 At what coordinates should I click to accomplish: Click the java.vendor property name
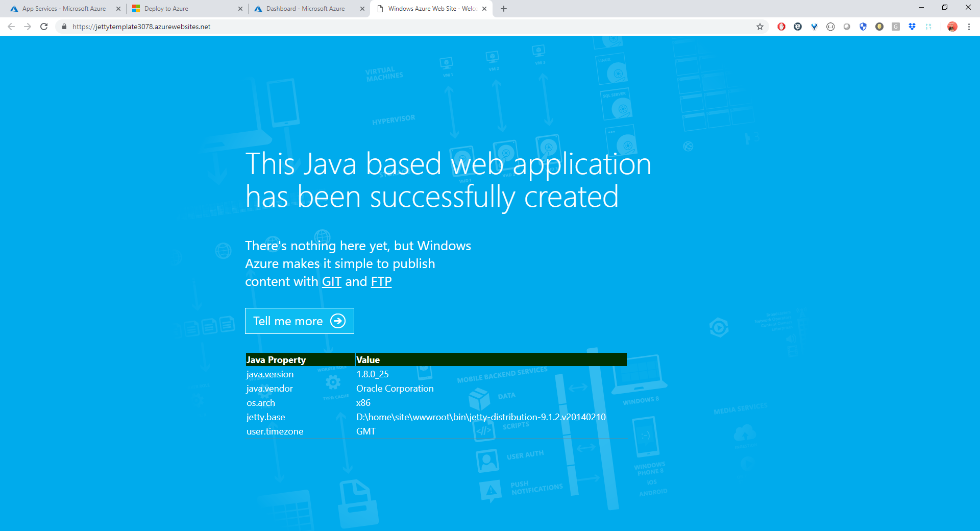point(269,389)
